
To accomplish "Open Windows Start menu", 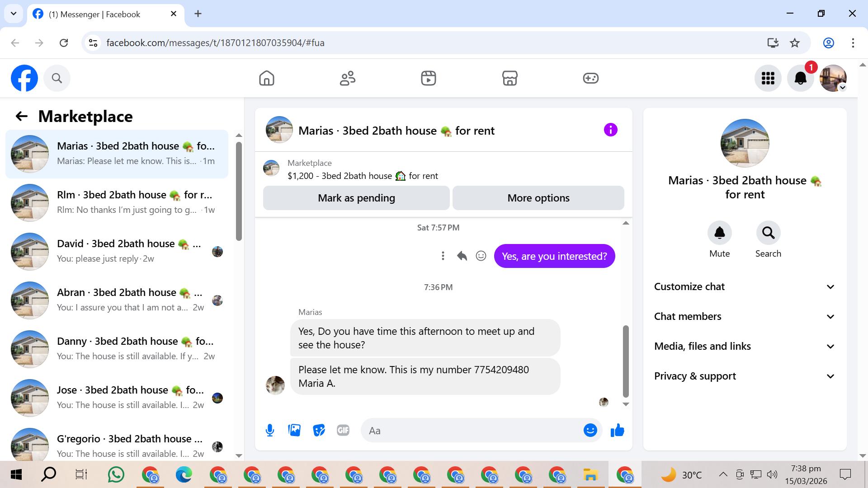I will tap(16, 475).
